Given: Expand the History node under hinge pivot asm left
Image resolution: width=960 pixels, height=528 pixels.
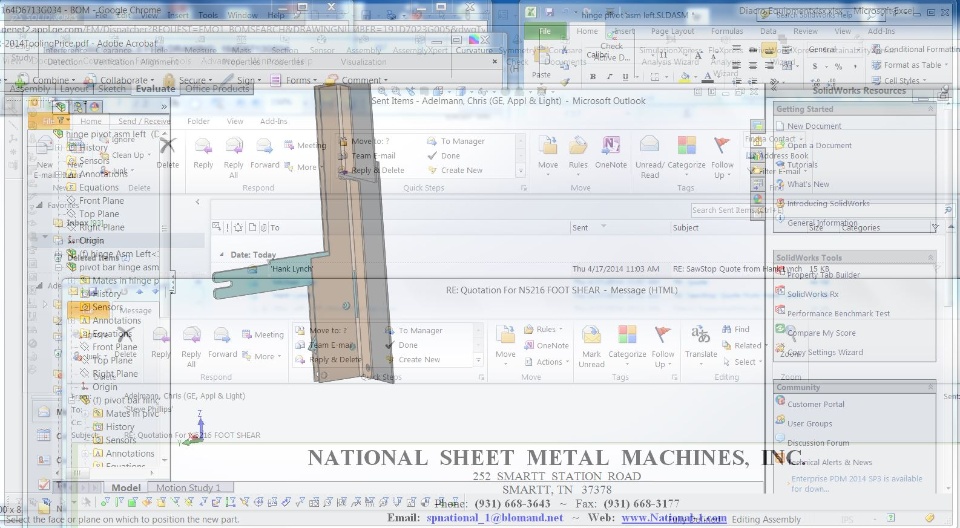Looking at the screenshot, I should tap(59, 148).
